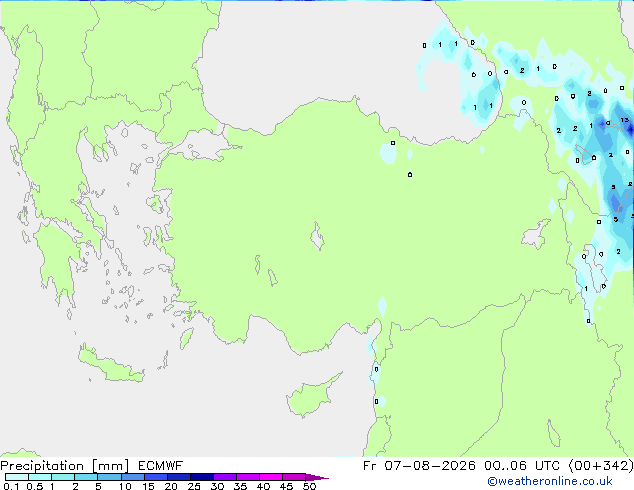Click the '13' precipitation value on the map
The width and height of the screenshot is (634, 490).
pos(625,120)
